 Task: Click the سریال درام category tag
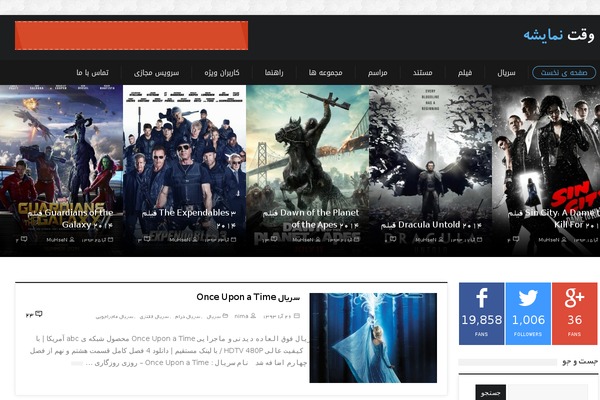188,317
